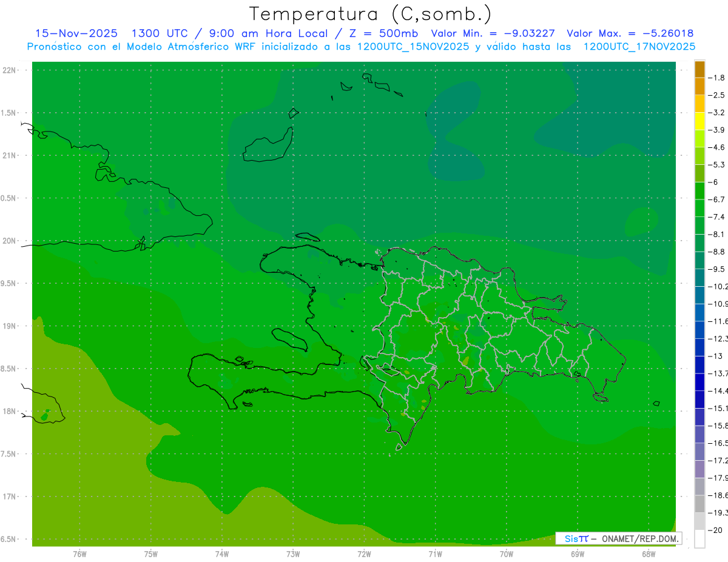
Task: Click the "-2.5" color scale value
Action: (717, 95)
